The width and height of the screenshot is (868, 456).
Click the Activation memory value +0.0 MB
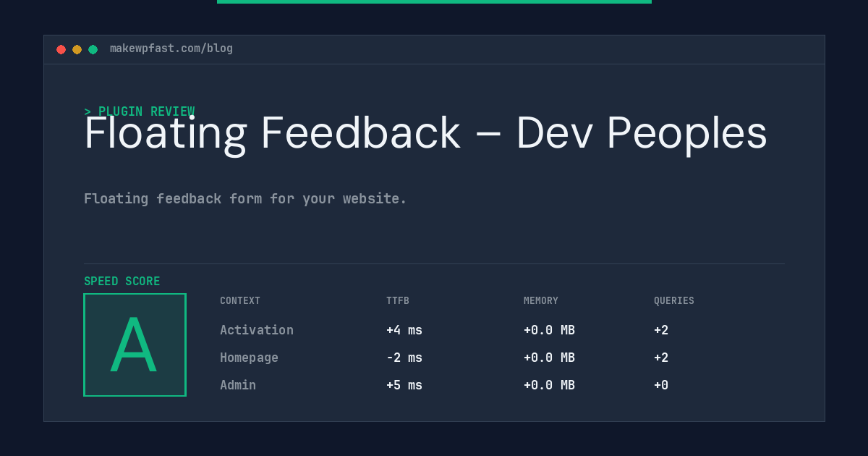coord(549,330)
